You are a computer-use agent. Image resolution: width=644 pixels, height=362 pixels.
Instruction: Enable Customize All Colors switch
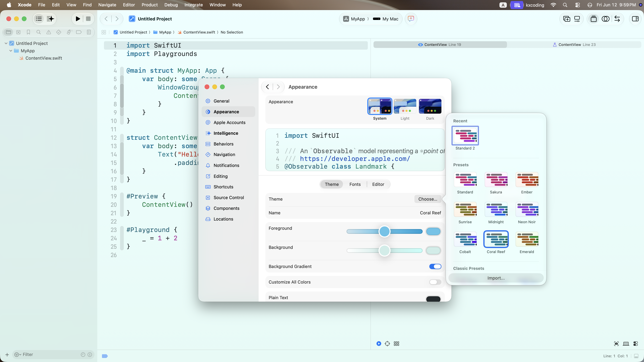(x=435, y=282)
